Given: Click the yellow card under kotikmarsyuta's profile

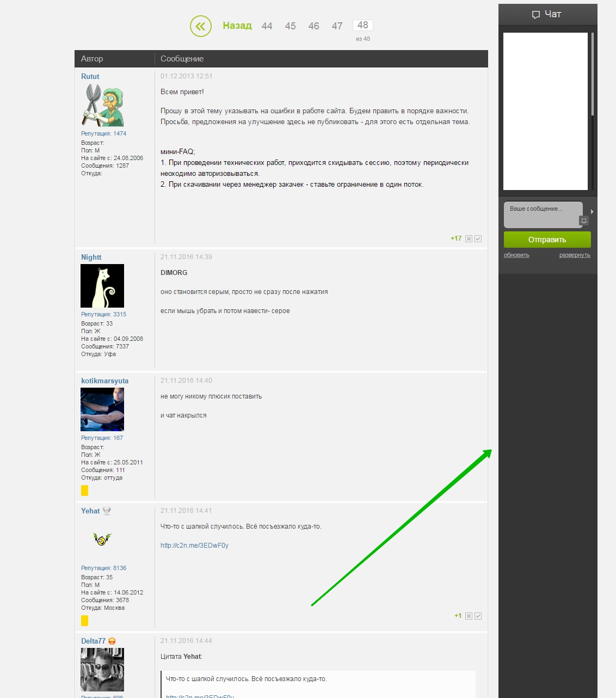Looking at the screenshot, I should coord(84,491).
